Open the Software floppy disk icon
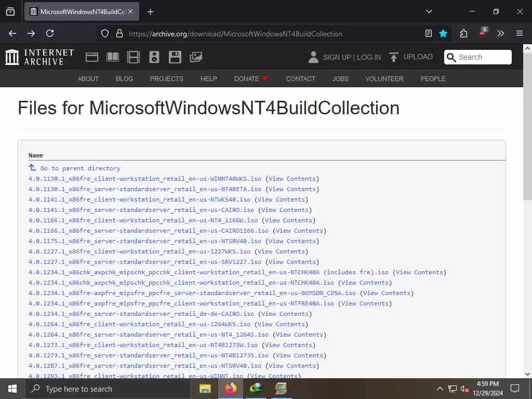 [175, 57]
